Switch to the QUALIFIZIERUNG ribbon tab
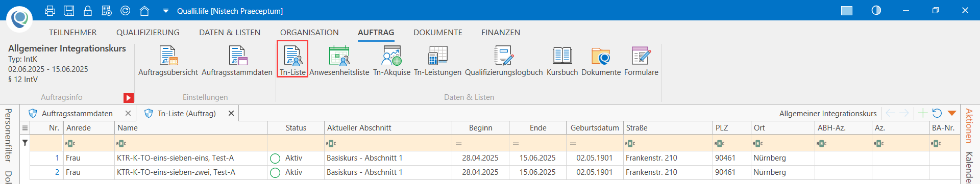The image size is (980, 184). [x=148, y=32]
